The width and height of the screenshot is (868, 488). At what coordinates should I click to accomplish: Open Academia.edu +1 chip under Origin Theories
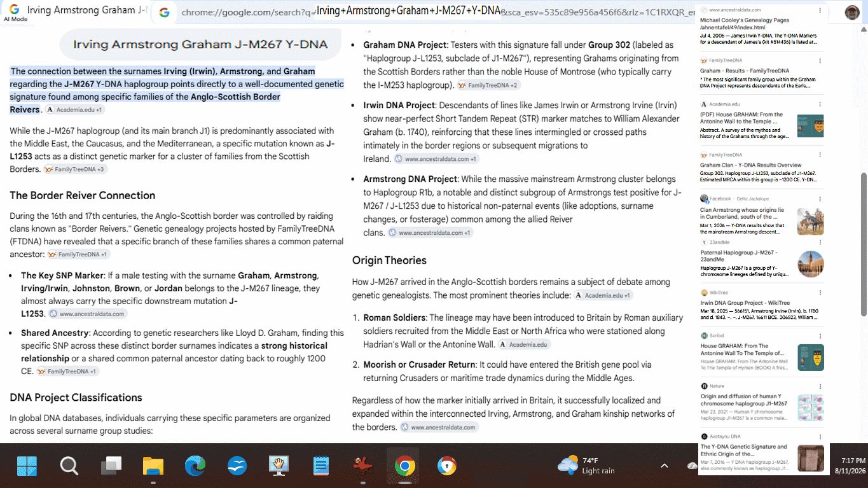coord(603,295)
